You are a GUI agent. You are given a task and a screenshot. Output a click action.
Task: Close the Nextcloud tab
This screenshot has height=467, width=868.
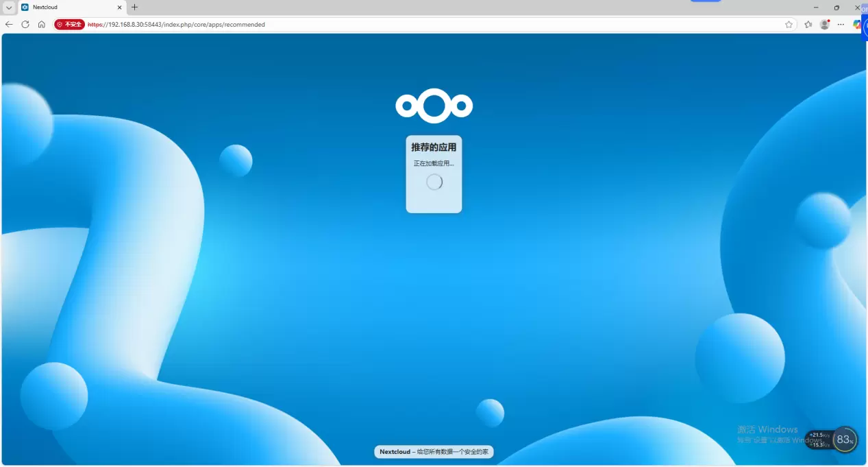tap(119, 8)
